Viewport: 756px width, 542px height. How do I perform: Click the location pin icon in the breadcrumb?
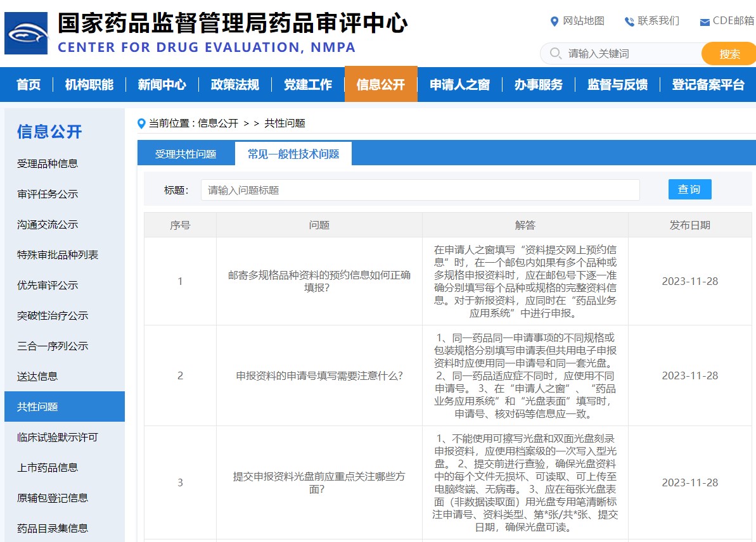click(x=141, y=123)
